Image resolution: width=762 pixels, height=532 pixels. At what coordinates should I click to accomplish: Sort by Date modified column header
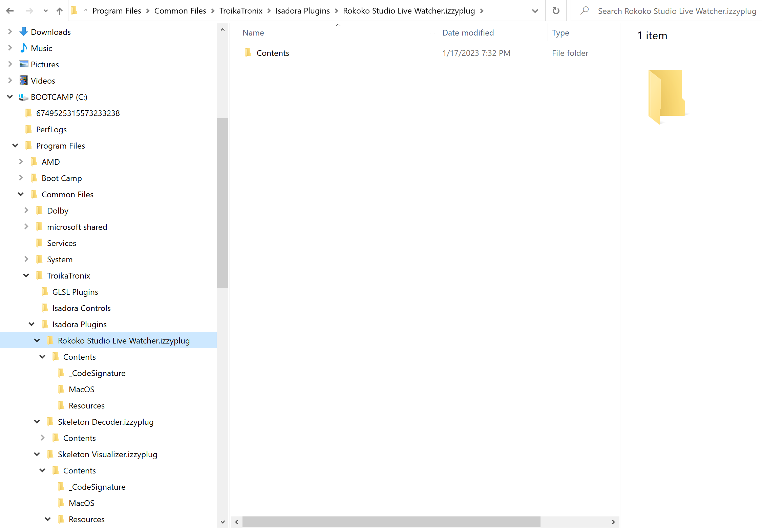click(468, 33)
